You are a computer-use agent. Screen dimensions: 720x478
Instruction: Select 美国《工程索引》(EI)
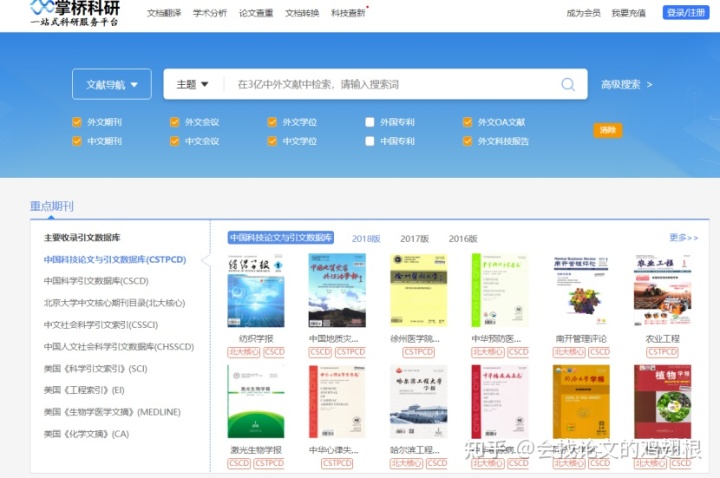coord(84,390)
